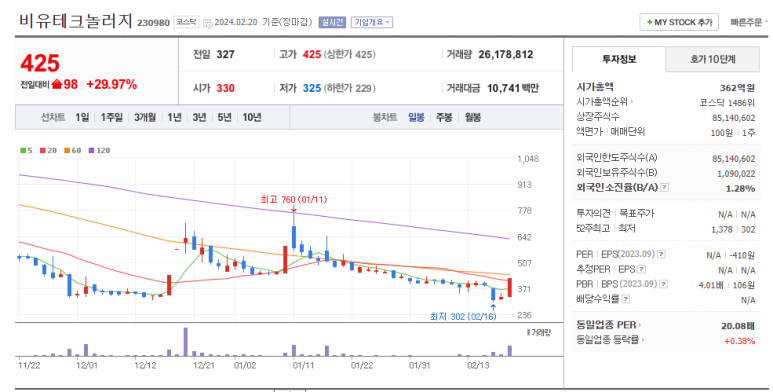The width and height of the screenshot is (773, 392).
Task: Click the 외국인보유주식수 value 1,090,022
Action: tap(736, 174)
